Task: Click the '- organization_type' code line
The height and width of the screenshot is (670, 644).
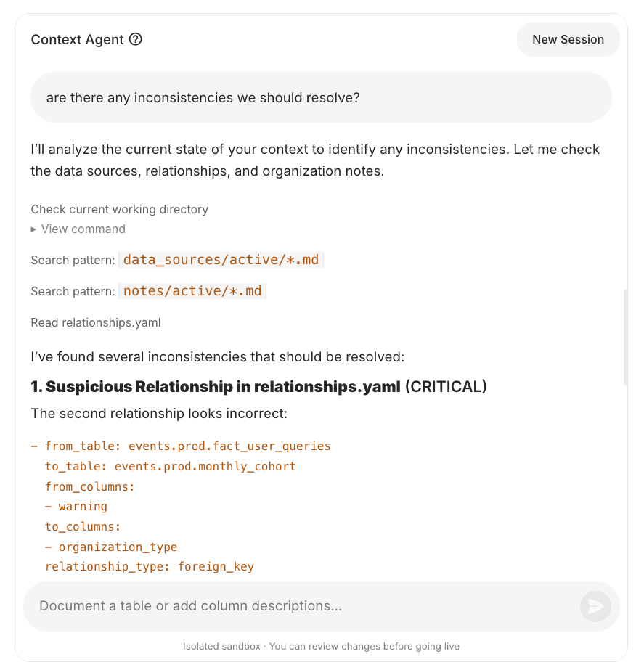Action: [x=117, y=547]
